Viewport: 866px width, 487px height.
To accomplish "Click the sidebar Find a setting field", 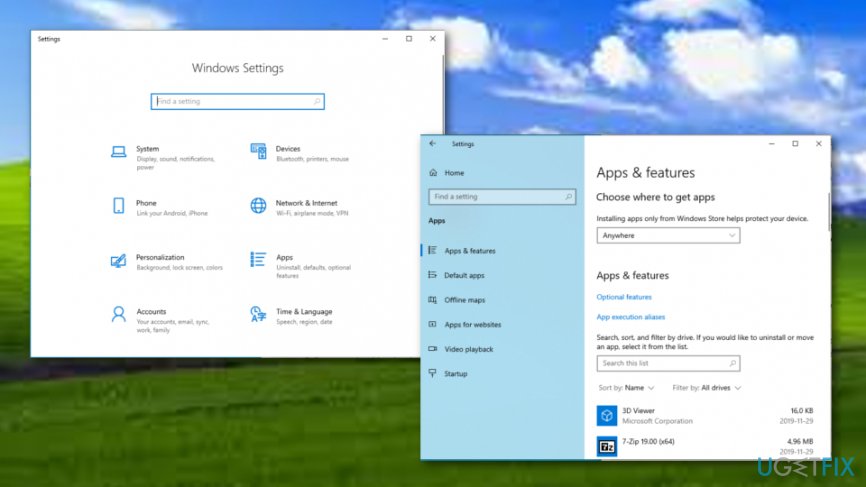I will [502, 197].
